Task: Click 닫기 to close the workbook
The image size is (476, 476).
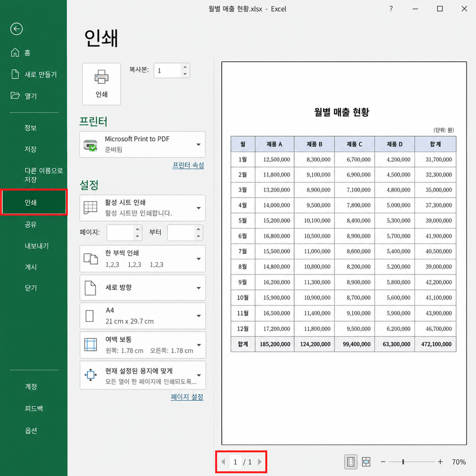Action: 31,288
